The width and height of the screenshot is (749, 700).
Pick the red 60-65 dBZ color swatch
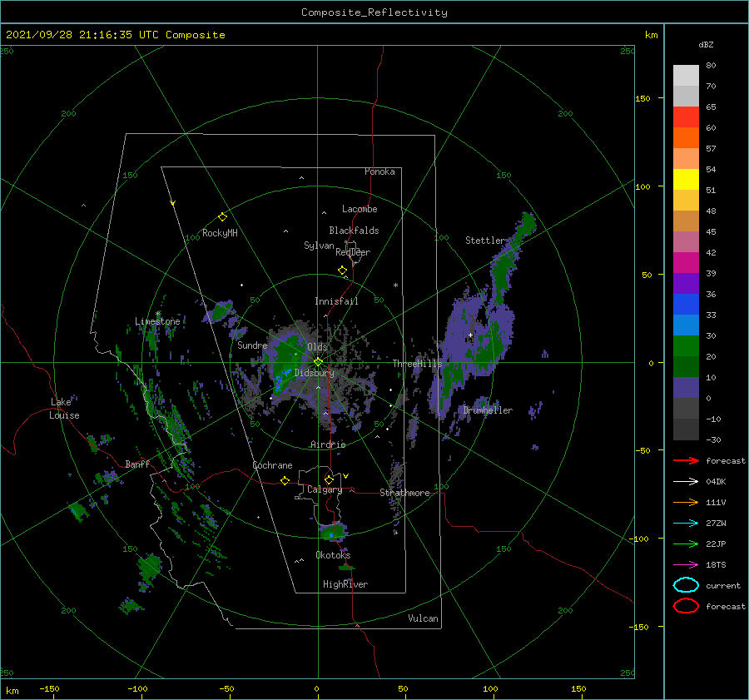click(686, 117)
